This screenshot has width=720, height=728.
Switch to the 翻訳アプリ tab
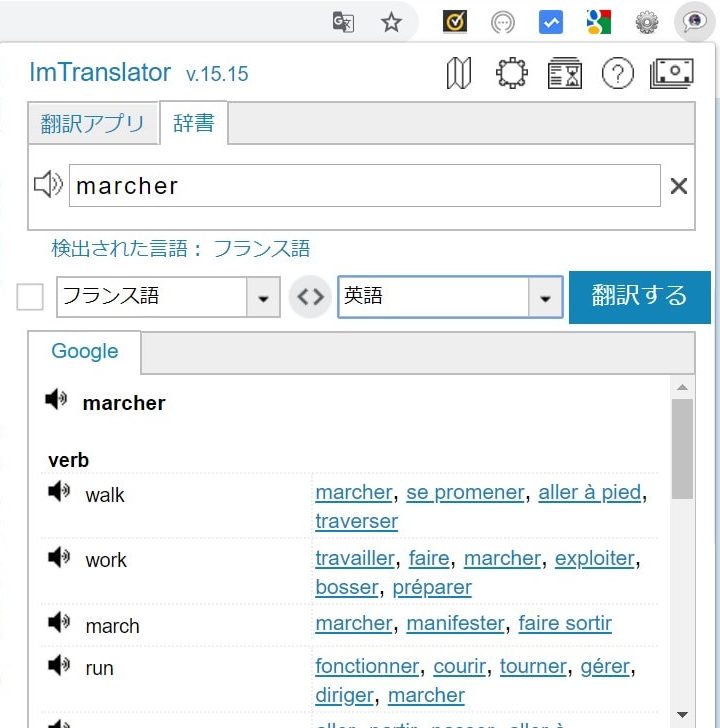coord(93,124)
